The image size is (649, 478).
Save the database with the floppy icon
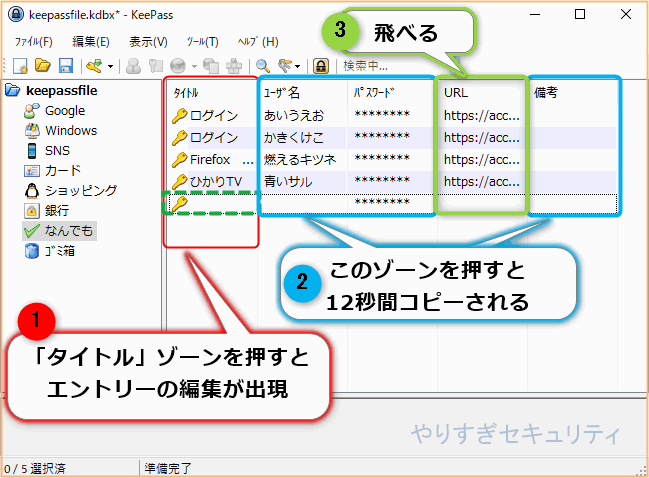pos(66,65)
